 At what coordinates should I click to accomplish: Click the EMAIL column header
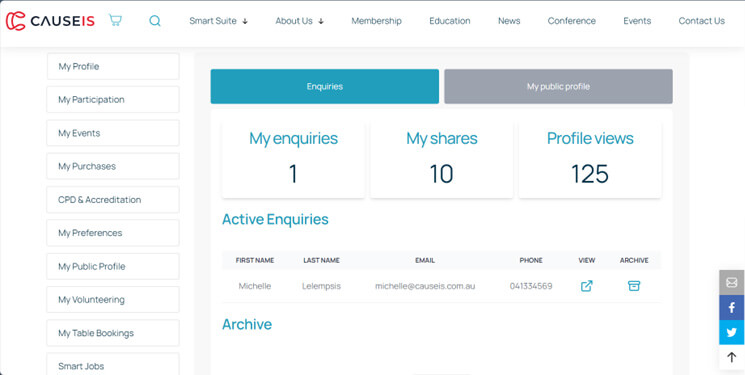click(425, 260)
